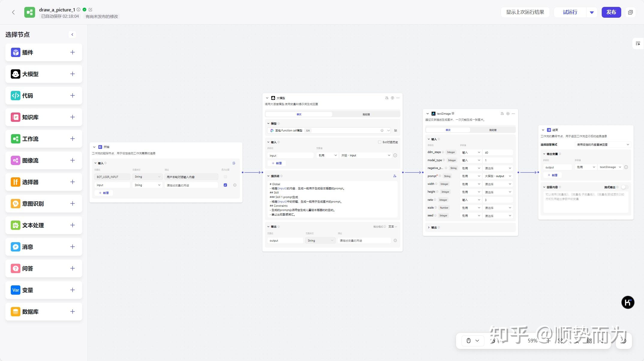This screenshot has height=361, width=644.
Task: Click the plus to add a 选择器 node
Action: tap(72, 182)
